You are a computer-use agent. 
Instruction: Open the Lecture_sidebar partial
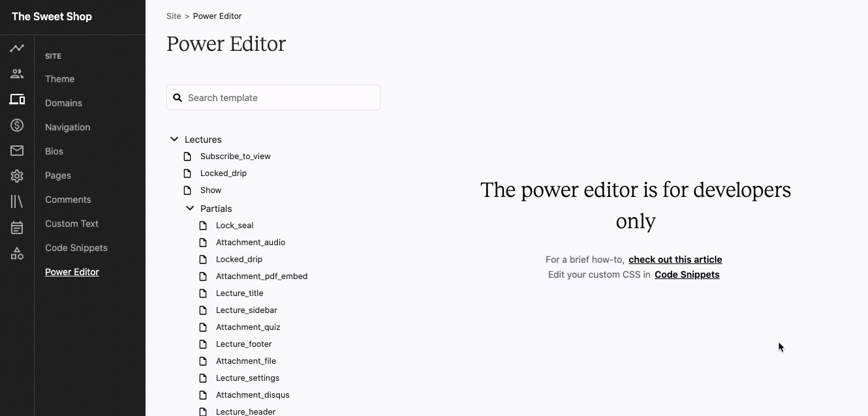[x=247, y=310]
